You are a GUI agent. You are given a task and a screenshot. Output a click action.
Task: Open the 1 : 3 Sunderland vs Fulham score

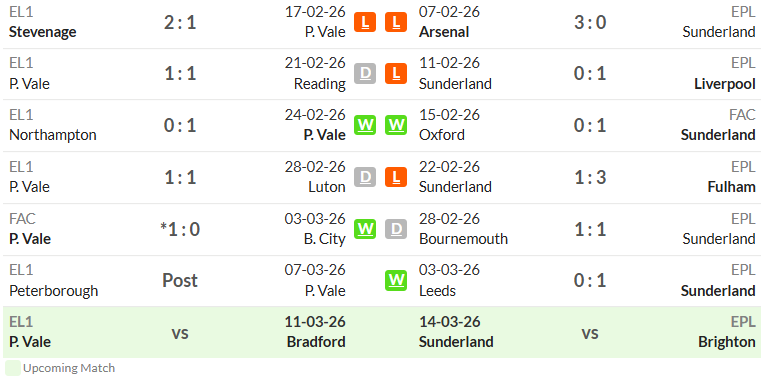point(590,177)
